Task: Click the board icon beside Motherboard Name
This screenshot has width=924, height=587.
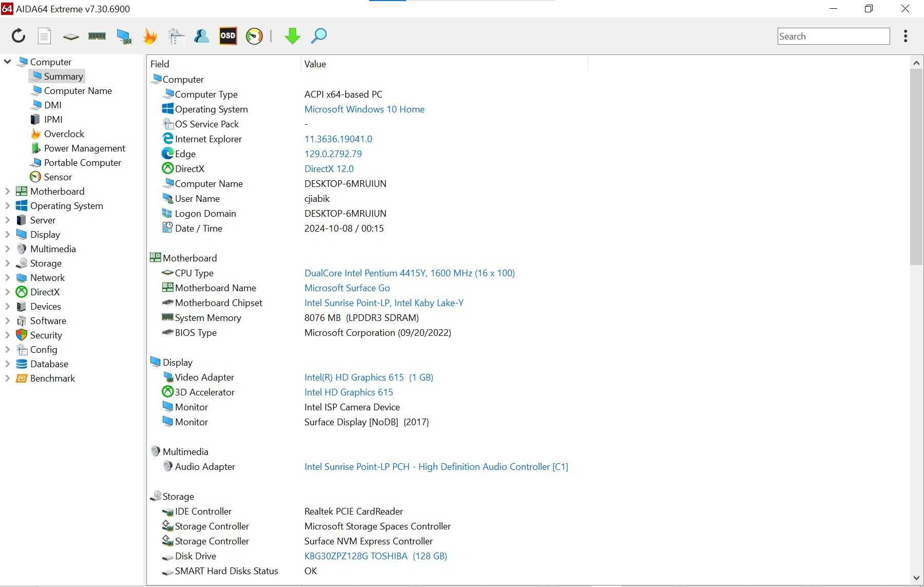Action: [x=167, y=288]
